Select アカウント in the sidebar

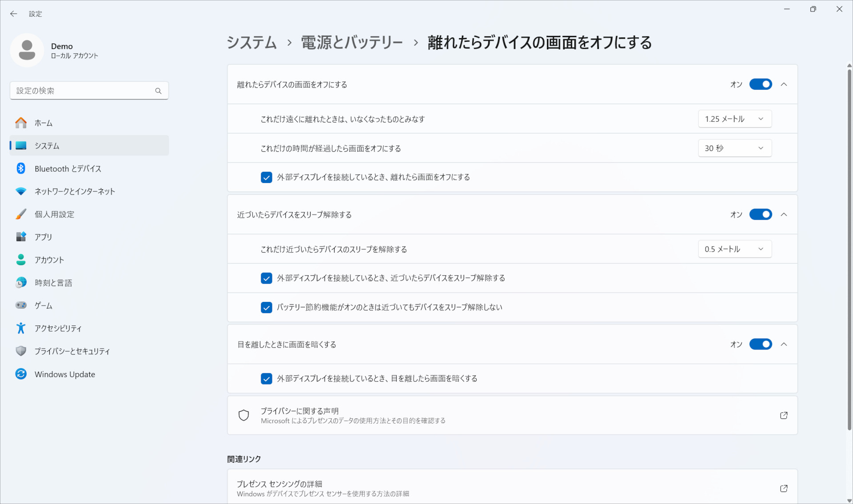point(49,260)
